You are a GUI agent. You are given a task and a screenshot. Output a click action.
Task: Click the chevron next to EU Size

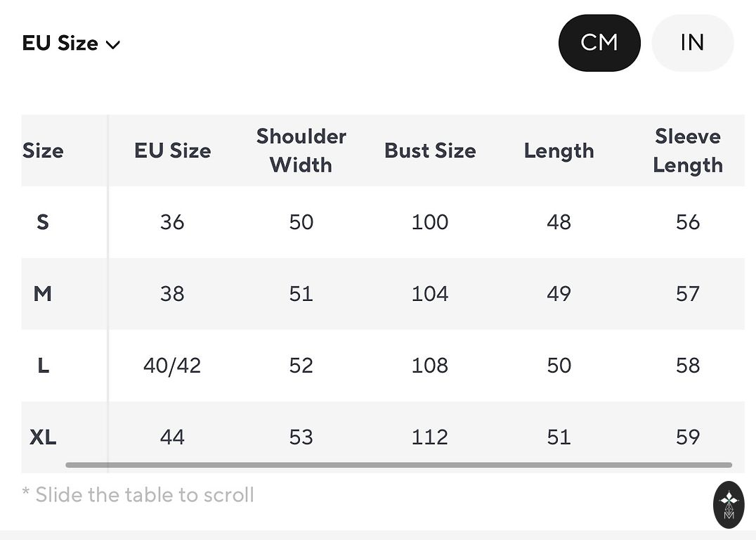pos(112,45)
